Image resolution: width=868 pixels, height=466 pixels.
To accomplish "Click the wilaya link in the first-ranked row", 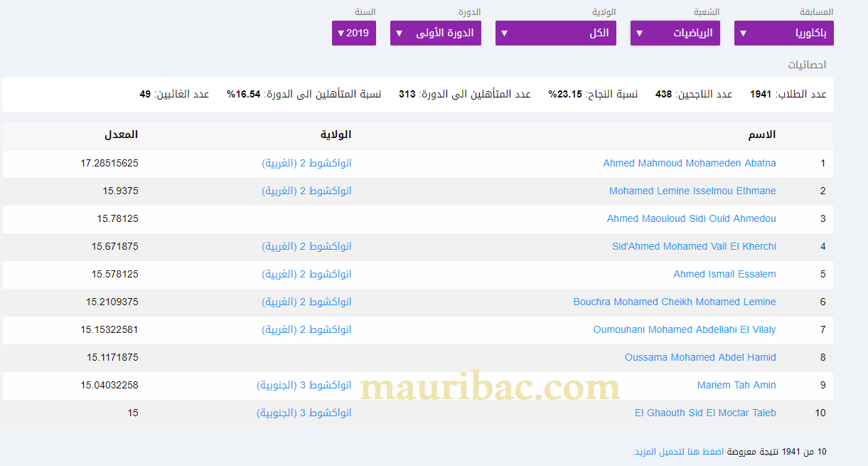I will click(x=306, y=163).
